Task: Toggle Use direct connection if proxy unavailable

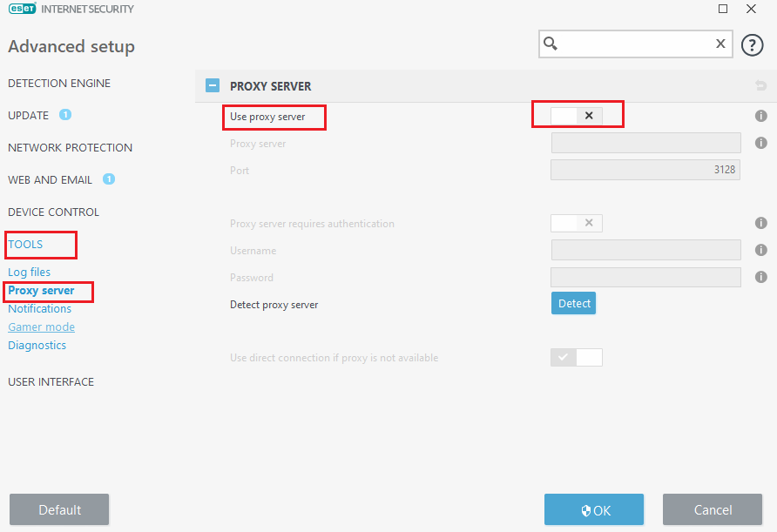Action: click(577, 357)
